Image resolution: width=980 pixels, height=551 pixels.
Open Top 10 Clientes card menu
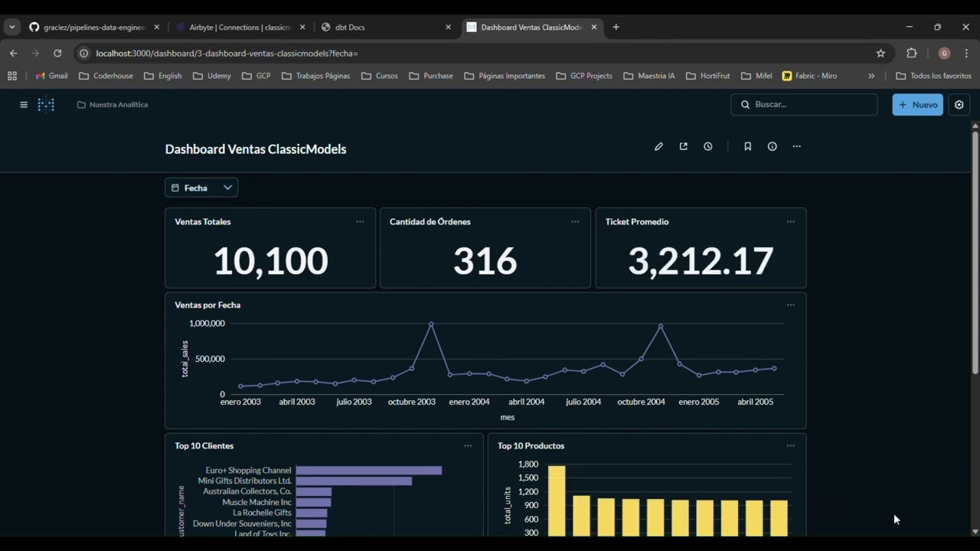coord(468,445)
